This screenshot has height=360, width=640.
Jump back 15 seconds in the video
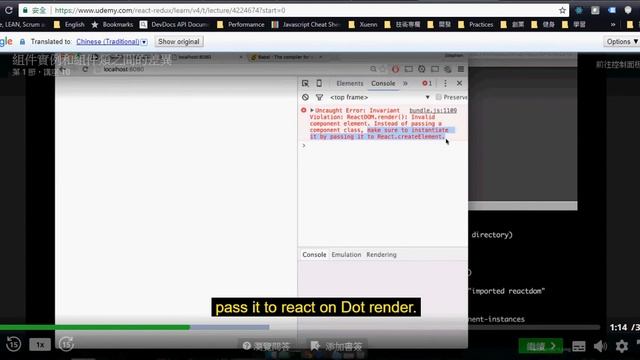(13, 344)
